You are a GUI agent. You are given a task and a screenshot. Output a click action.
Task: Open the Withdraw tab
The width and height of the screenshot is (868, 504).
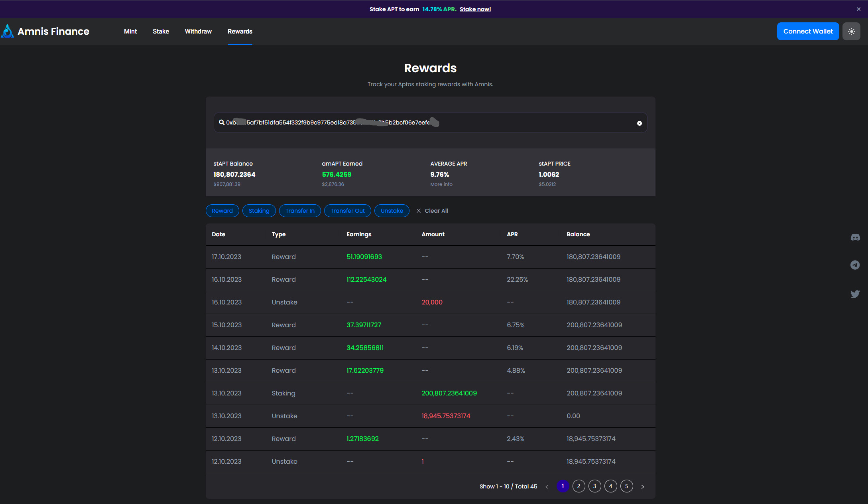198,31
